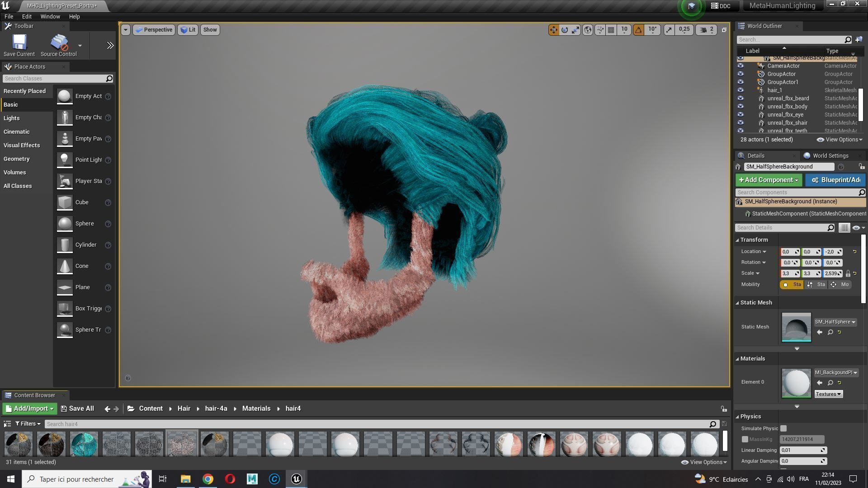
Task: Click the Save All button
Action: [78, 409]
